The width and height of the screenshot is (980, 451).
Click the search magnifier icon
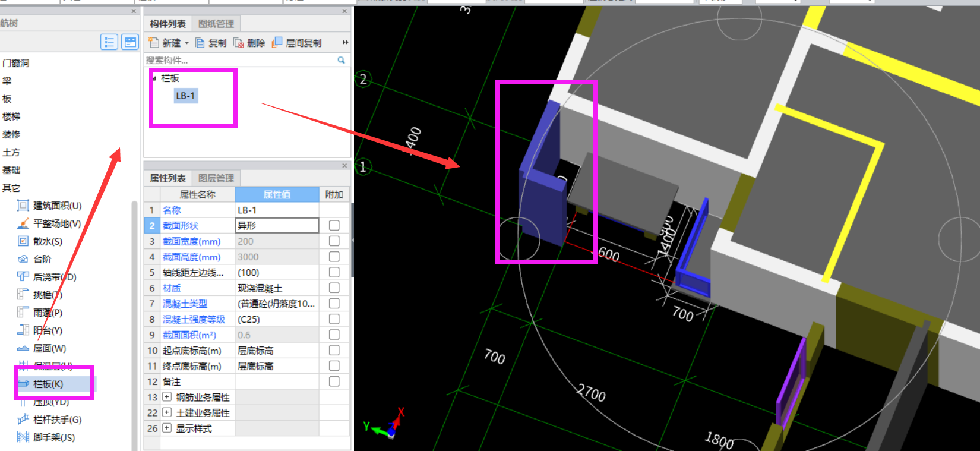click(342, 60)
